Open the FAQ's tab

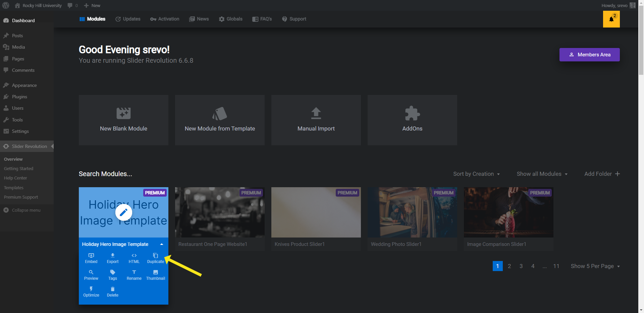[x=262, y=19]
